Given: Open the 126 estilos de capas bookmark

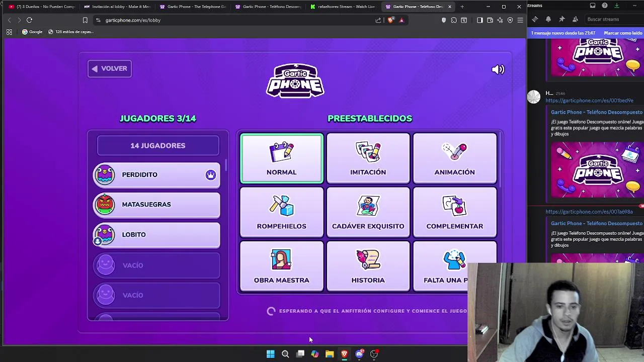Looking at the screenshot, I should pyautogui.click(x=71, y=32).
